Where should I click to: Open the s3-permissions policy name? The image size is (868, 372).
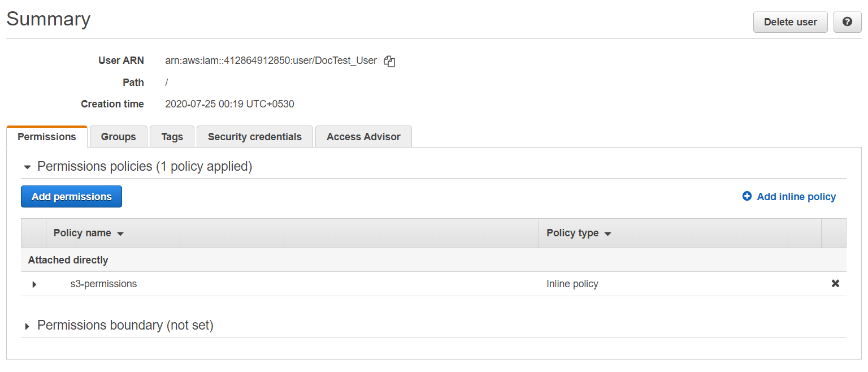[x=103, y=284]
